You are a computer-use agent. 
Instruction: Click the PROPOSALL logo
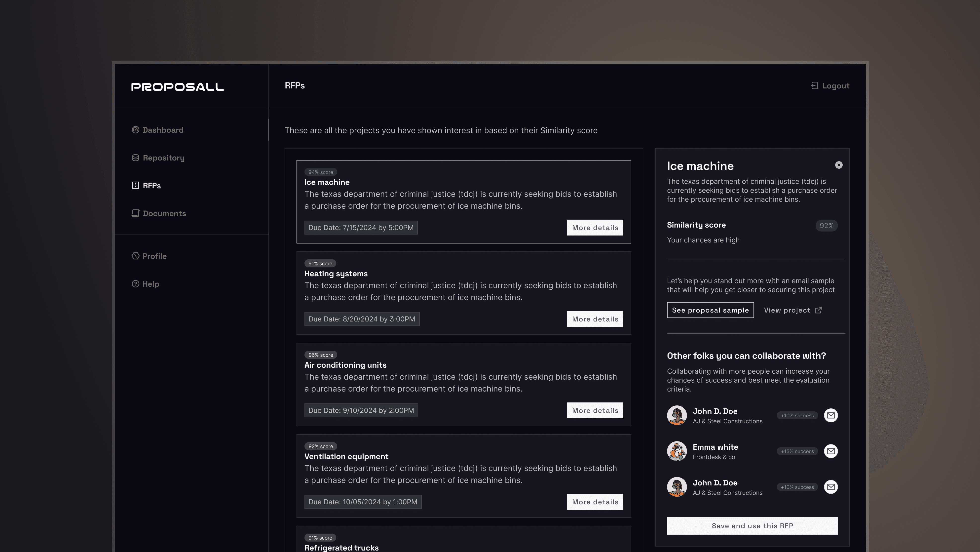click(177, 87)
